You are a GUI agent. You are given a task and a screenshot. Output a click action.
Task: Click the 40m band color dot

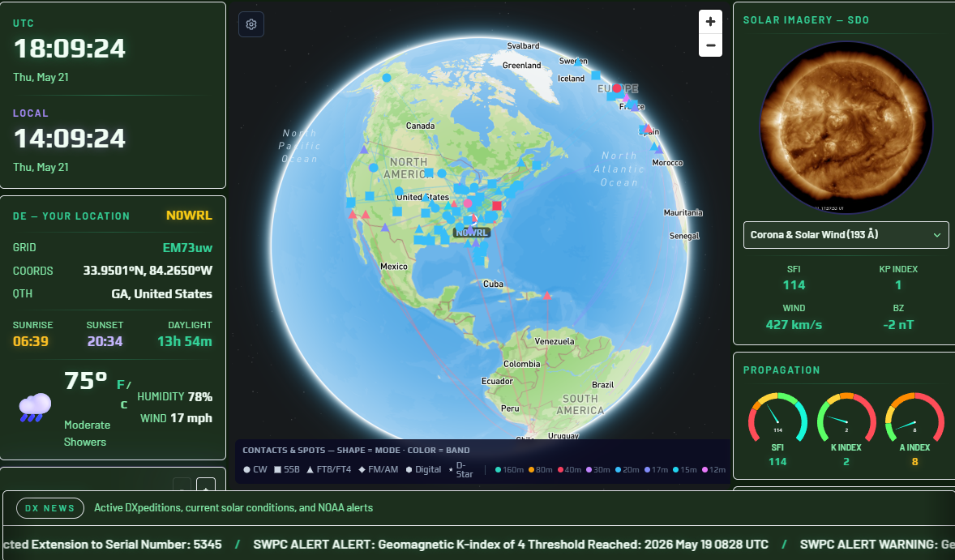[x=560, y=470]
